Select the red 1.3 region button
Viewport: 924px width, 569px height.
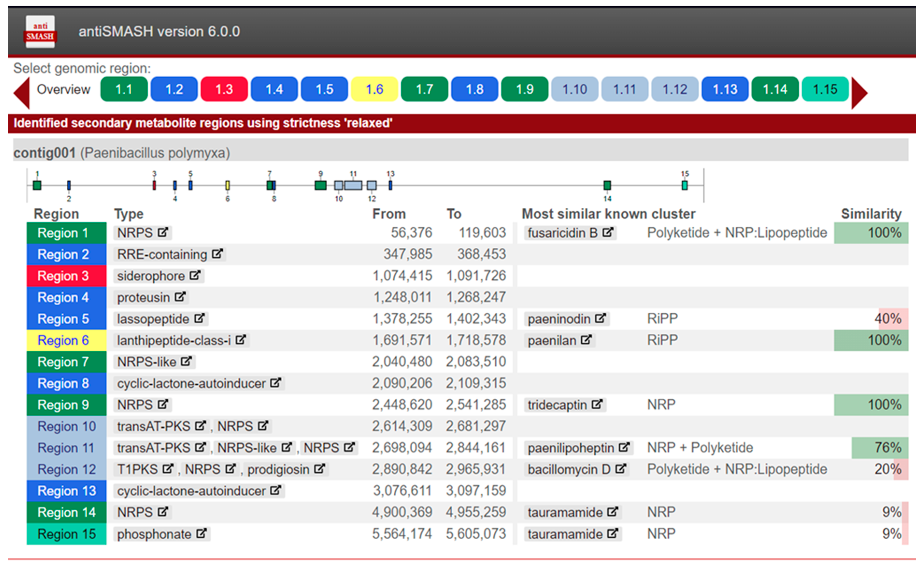pos(224,90)
